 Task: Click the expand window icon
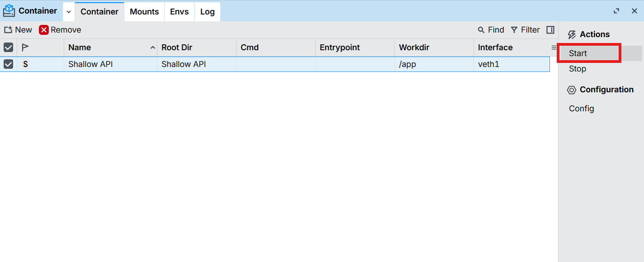coord(616,11)
